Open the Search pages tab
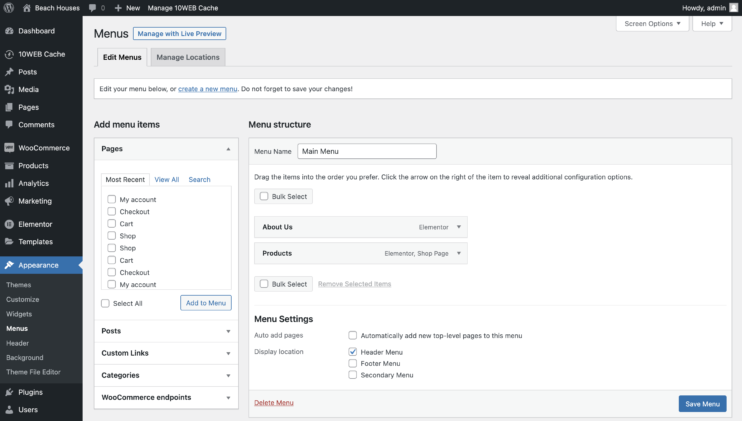 [199, 180]
